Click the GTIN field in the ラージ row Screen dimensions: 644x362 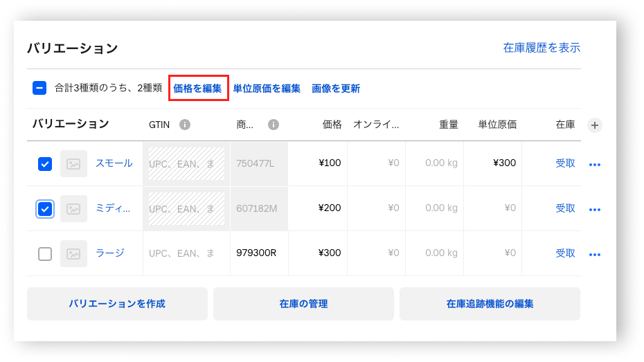[x=186, y=253]
